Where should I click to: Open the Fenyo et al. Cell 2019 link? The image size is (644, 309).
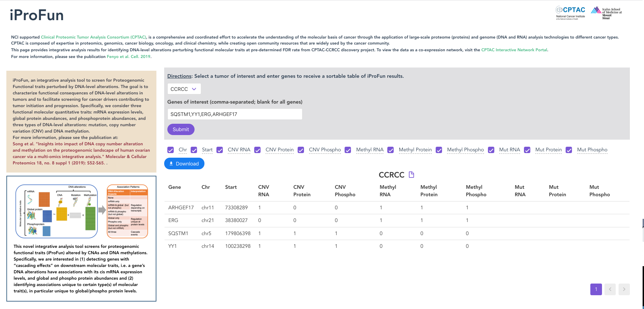pos(129,57)
